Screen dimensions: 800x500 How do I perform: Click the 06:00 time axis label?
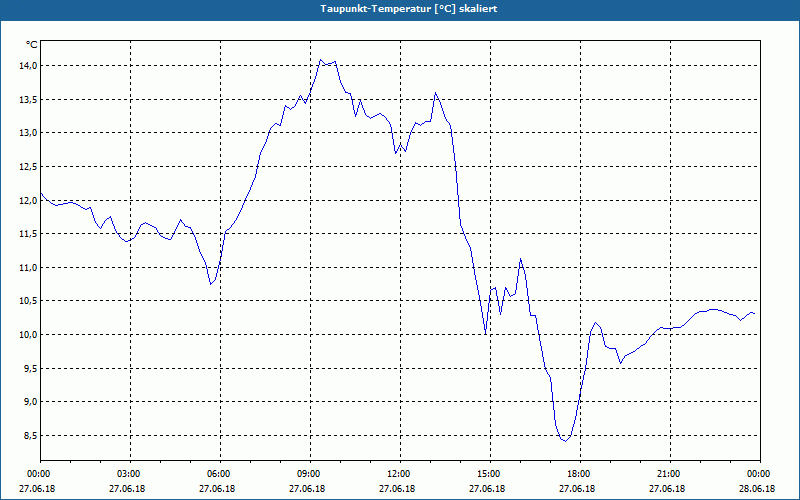220,474
